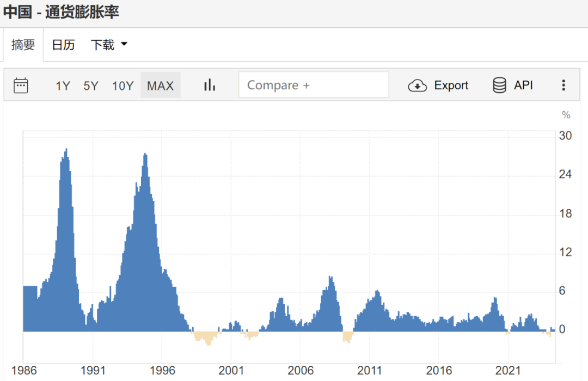The image size is (588, 381).
Task: Open the calendar date range picker
Action: pyautogui.click(x=21, y=85)
